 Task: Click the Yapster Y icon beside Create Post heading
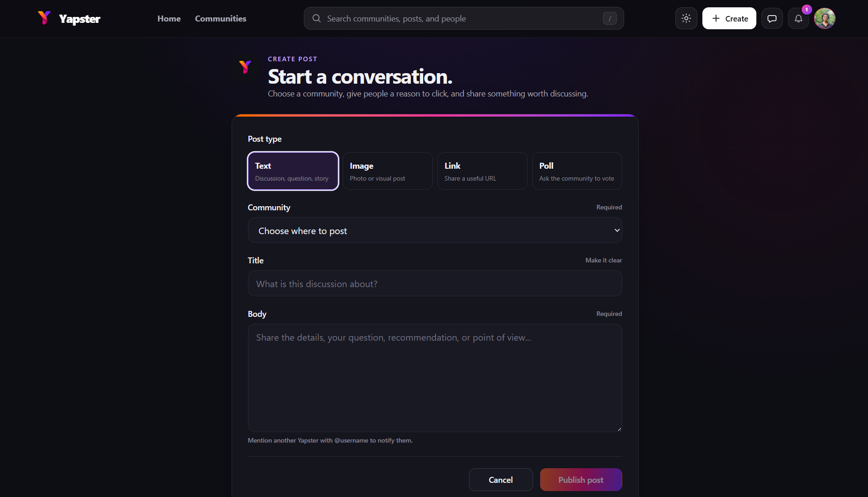[x=245, y=67]
